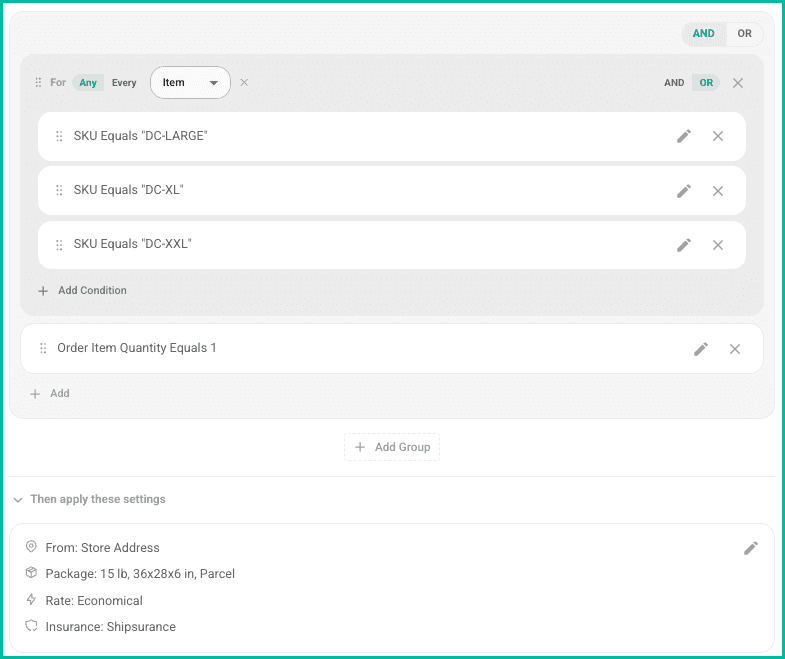This screenshot has width=785, height=659.
Task: Click the package box icon
Action: coord(31,572)
